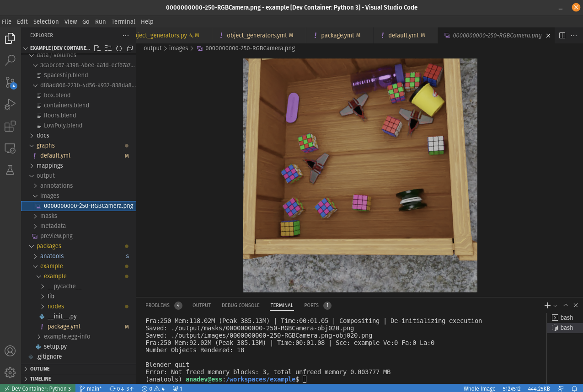Open the Remote Explorer view

click(10, 148)
